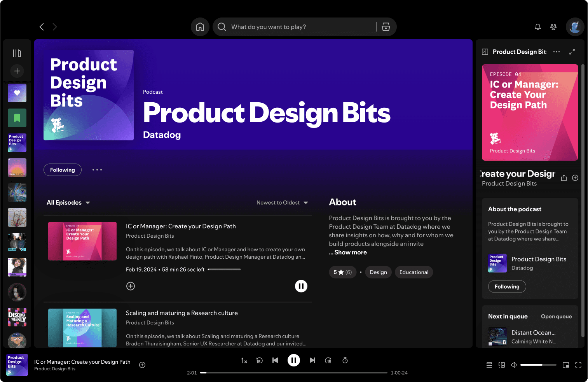Open Scaling and maturing a Research culture episode

coord(182,313)
